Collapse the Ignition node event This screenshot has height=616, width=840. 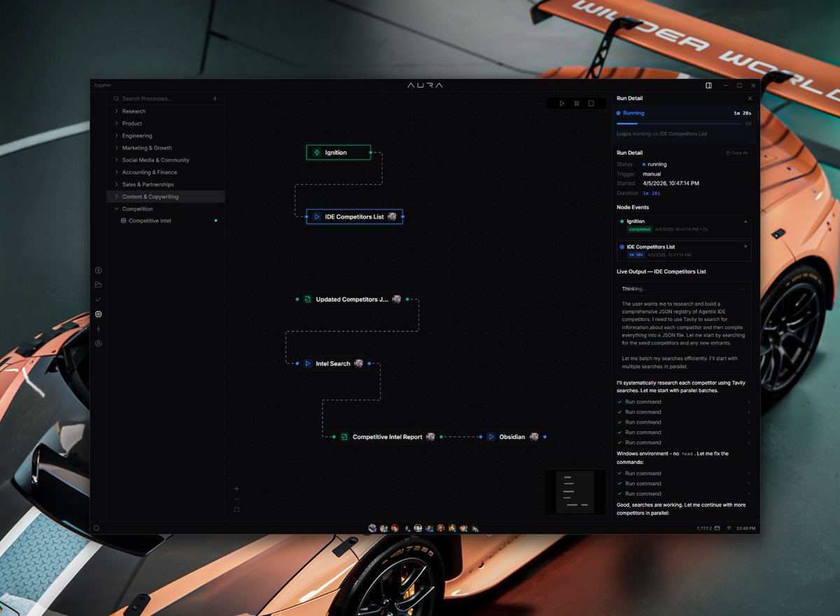745,221
